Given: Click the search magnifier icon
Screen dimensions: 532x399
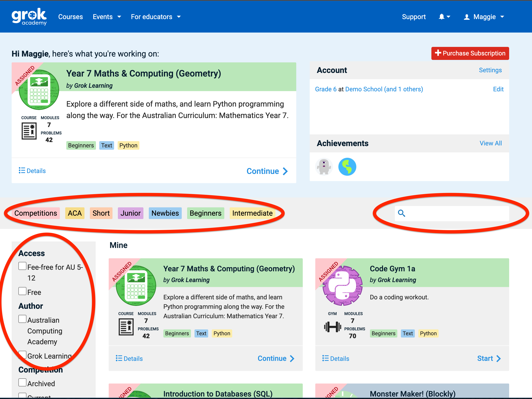Looking at the screenshot, I should [x=401, y=213].
